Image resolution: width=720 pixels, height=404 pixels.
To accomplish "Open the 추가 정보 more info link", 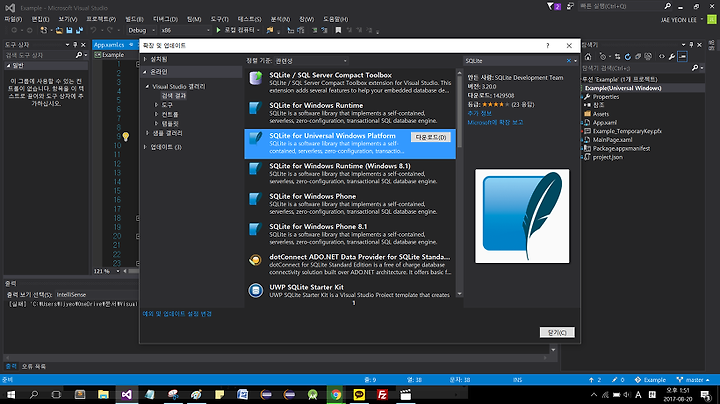I will click(479, 113).
